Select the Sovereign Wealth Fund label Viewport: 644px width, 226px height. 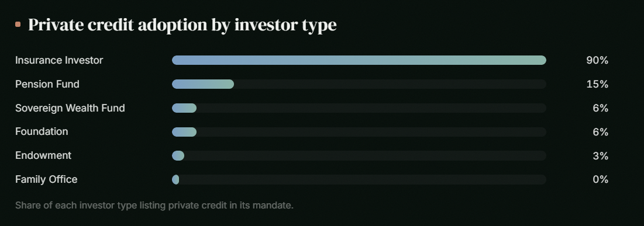(70, 108)
